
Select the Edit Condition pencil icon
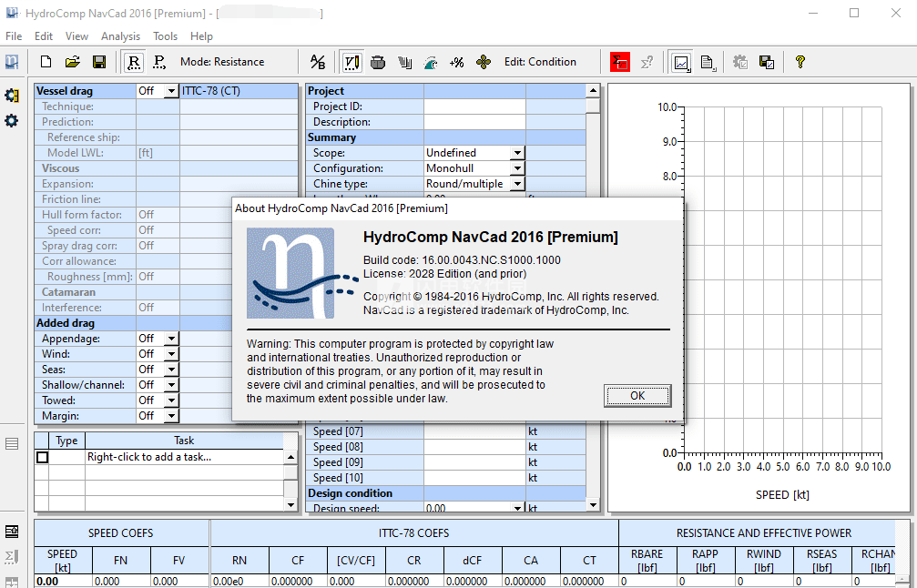352,62
